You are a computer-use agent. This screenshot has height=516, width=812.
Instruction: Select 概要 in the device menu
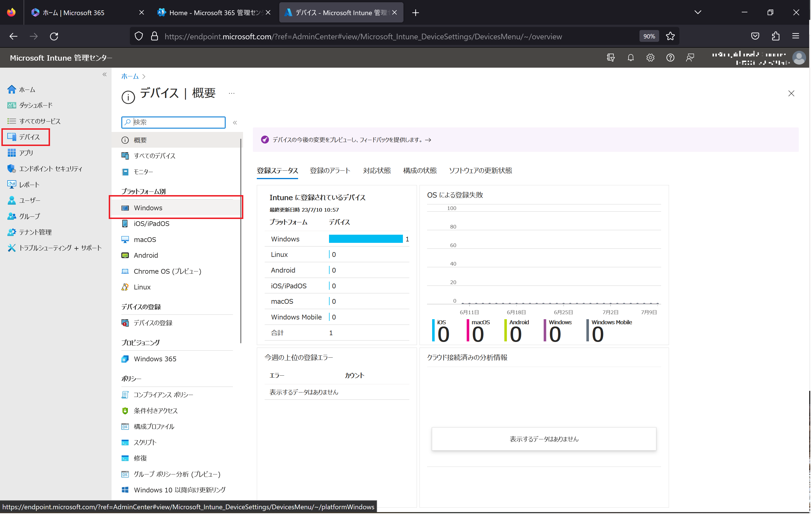(x=176, y=140)
